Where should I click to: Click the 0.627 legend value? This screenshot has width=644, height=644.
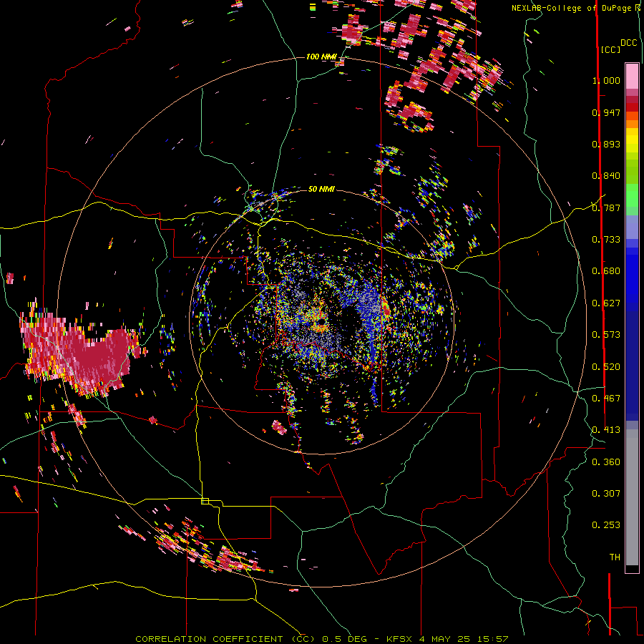(606, 303)
